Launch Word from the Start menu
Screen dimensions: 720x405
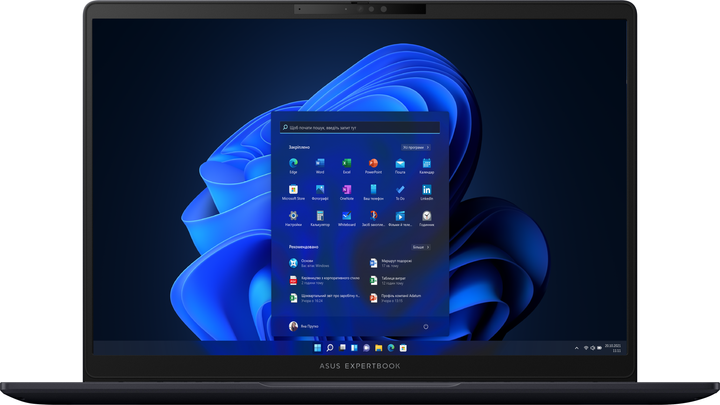click(320, 163)
